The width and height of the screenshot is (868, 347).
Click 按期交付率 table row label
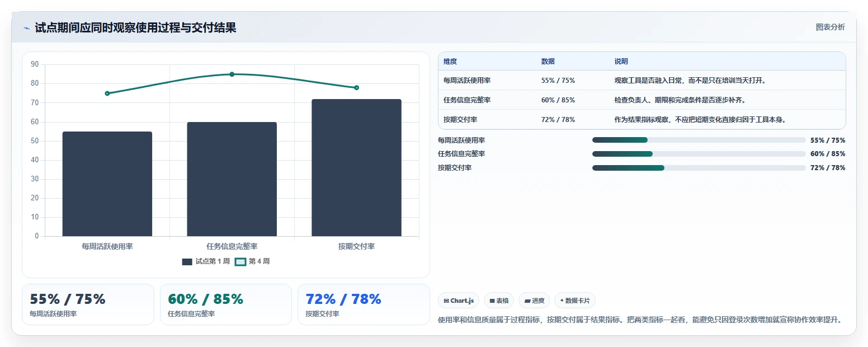click(x=460, y=120)
